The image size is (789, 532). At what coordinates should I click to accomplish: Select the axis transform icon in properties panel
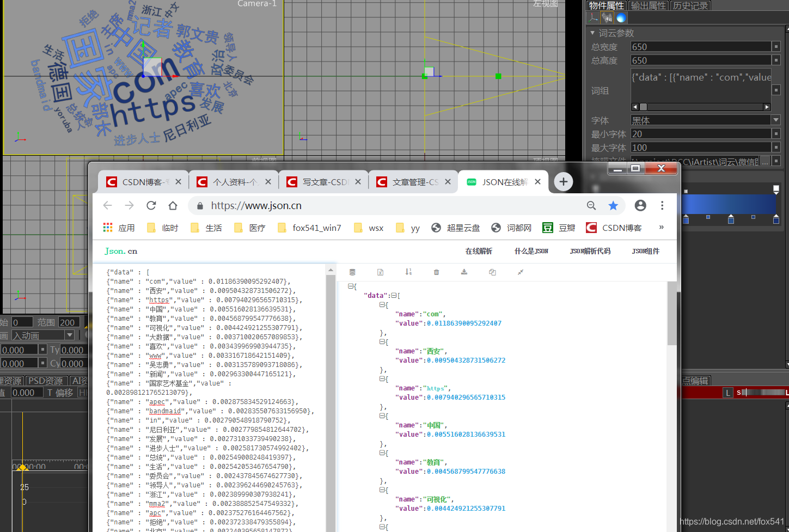(x=594, y=17)
